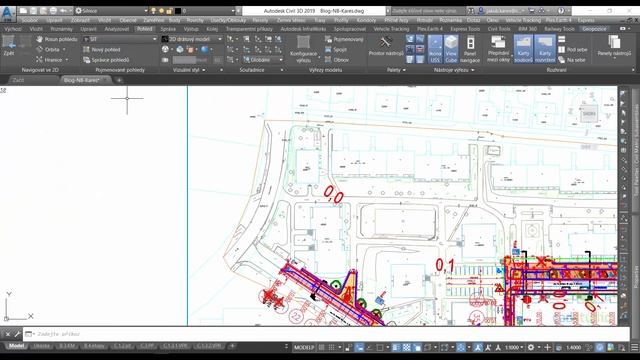640x360 pixels.
Task: Open the Civil Tools ribbon tab
Action: 499,29
